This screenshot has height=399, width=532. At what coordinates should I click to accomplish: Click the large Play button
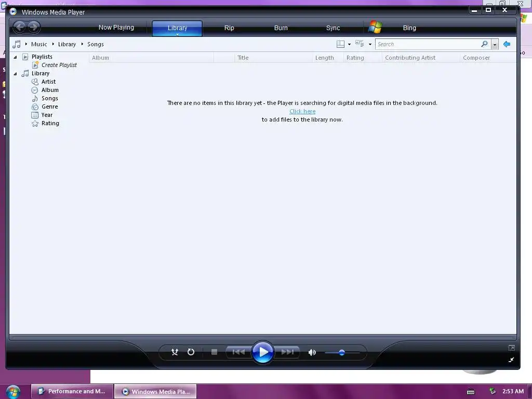(262, 352)
